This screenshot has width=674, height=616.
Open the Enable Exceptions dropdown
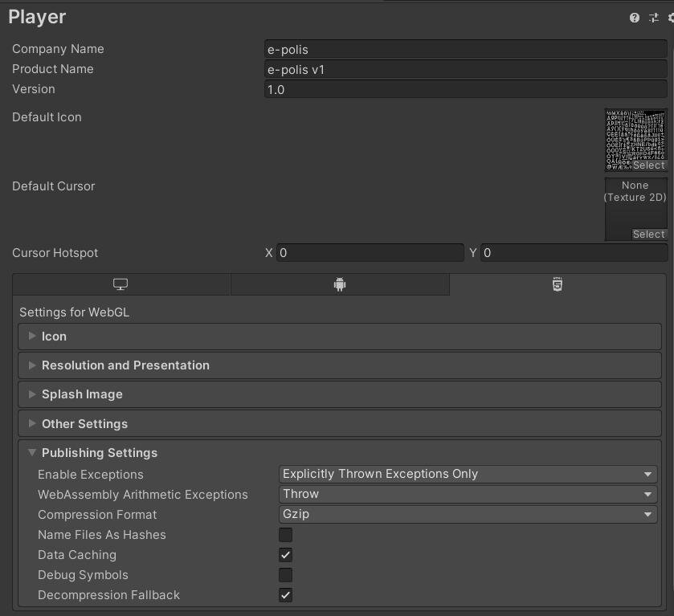click(468, 474)
